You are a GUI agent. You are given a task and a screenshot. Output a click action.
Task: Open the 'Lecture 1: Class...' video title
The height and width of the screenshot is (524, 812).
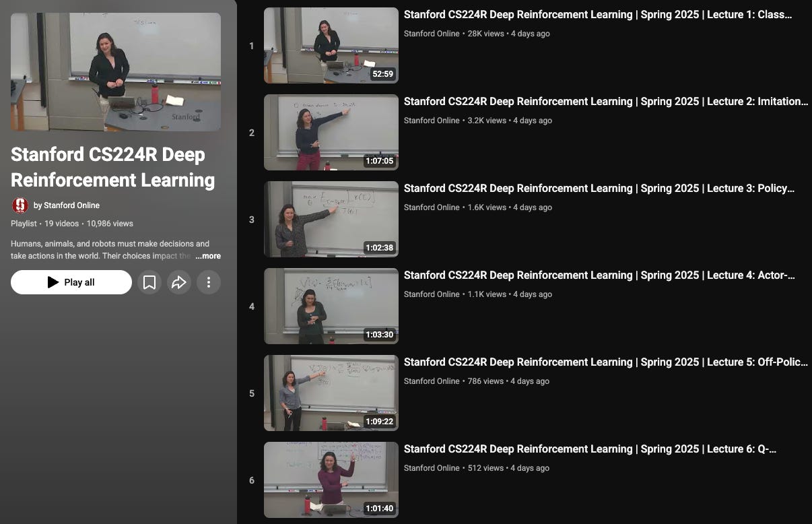(x=598, y=15)
